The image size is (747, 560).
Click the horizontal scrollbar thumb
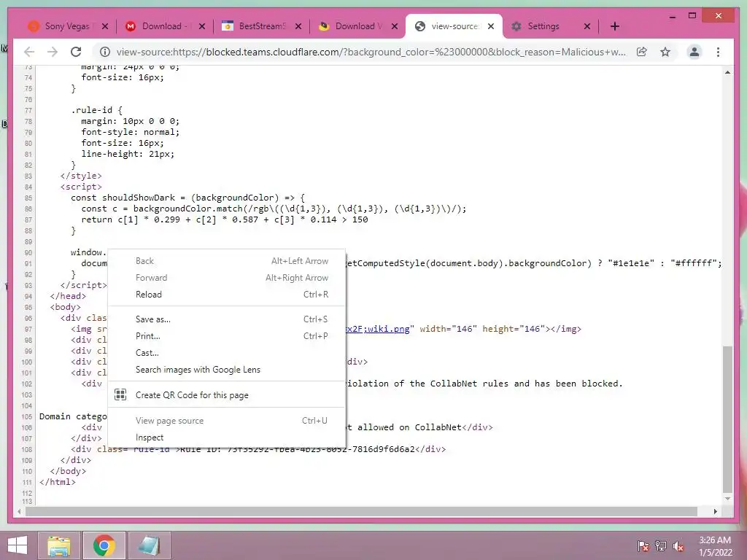[x=361, y=511]
